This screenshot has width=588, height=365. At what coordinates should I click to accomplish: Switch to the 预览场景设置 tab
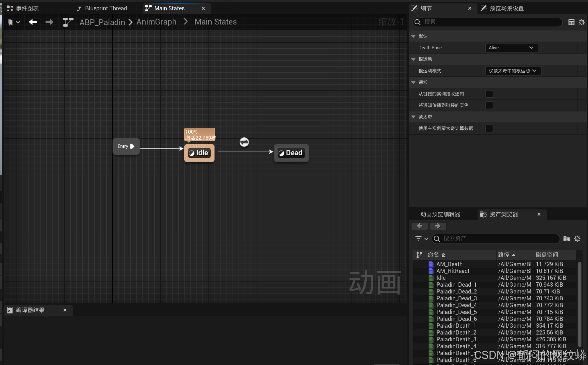506,8
